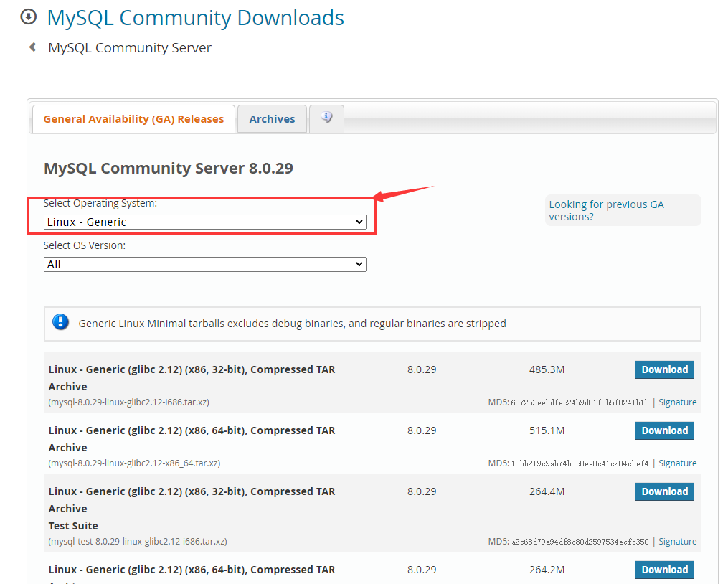Click the MD5 hash starting with a2c68d
Screen dimensions: 728x584
pos(580,541)
